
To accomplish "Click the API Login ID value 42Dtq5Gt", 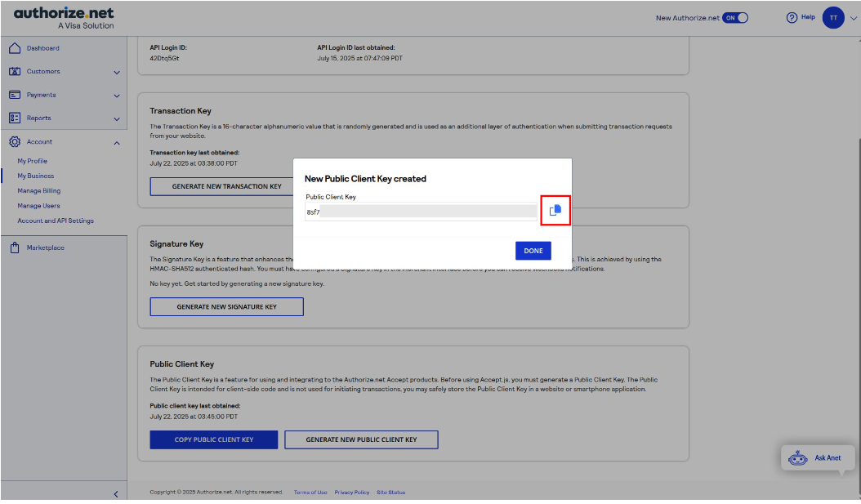I will click(164, 58).
